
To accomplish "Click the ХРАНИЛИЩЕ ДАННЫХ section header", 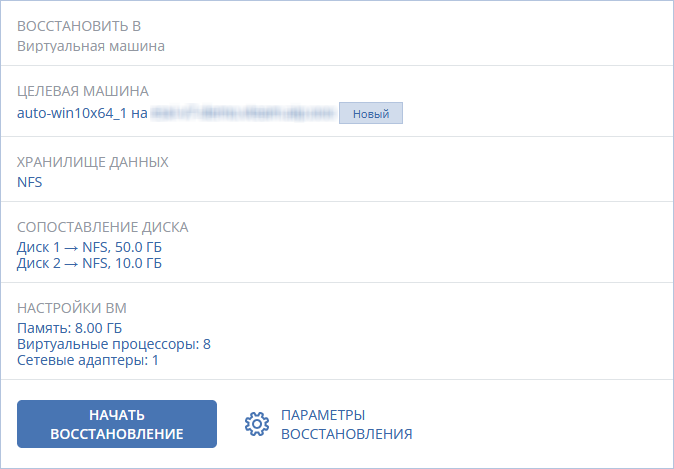I will [x=93, y=162].
